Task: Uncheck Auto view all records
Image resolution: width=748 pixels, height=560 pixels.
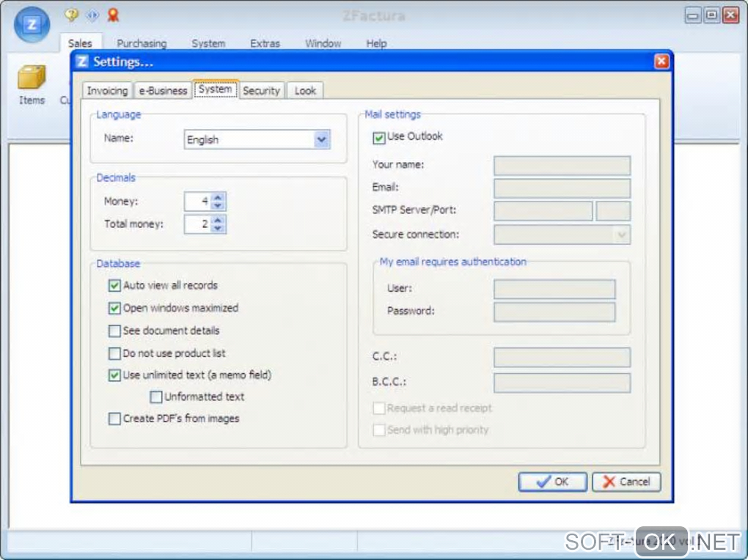Action: click(114, 286)
